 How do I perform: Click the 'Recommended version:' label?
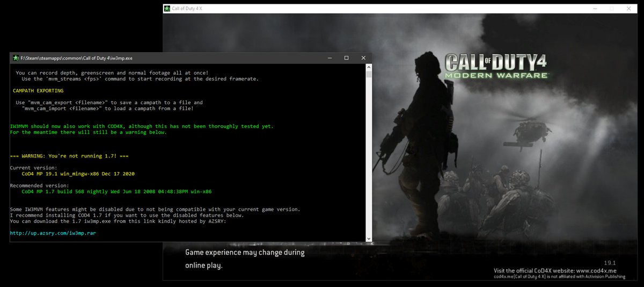pos(40,185)
